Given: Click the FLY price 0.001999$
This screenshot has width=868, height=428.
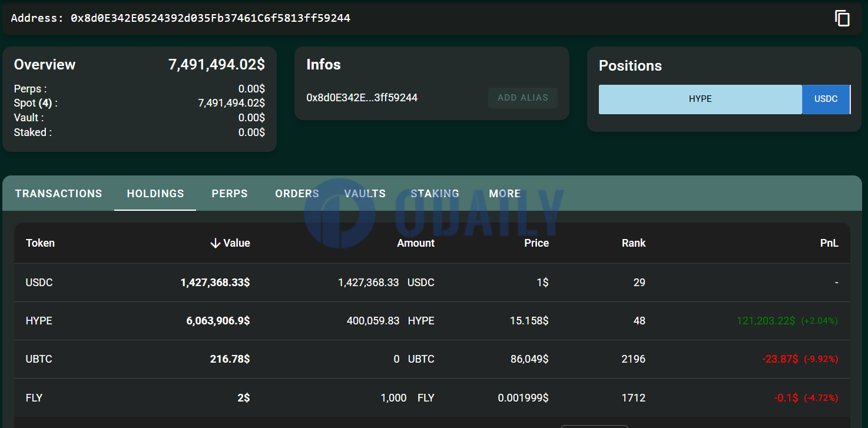Looking at the screenshot, I should coord(523,398).
